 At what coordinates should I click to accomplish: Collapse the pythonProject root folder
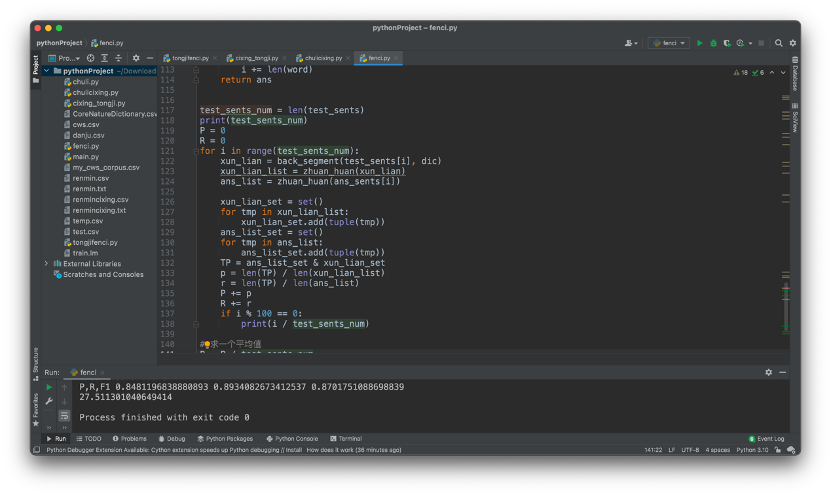click(x=47, y=71)
